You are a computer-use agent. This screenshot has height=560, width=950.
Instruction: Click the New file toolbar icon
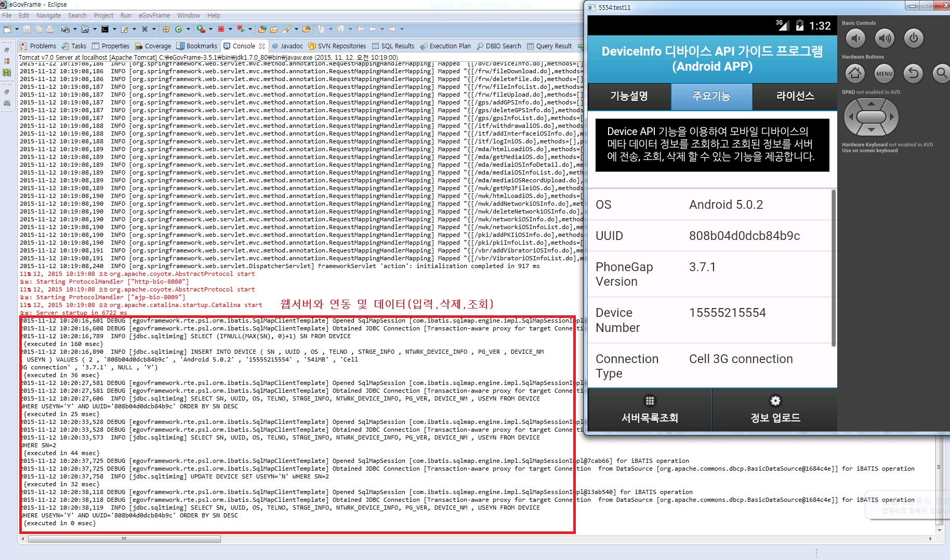[7, 29]
